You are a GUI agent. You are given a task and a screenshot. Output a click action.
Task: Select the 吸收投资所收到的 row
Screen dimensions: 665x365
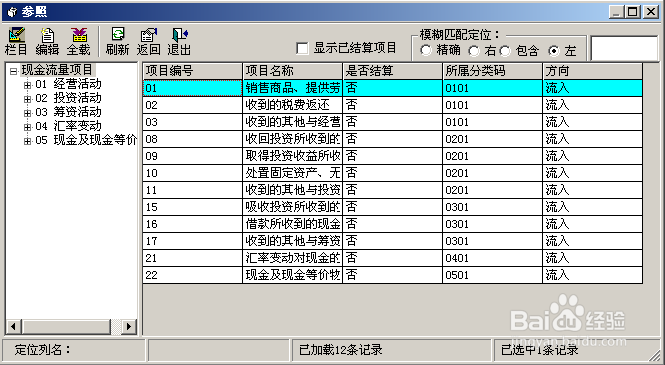coord(393,207)
